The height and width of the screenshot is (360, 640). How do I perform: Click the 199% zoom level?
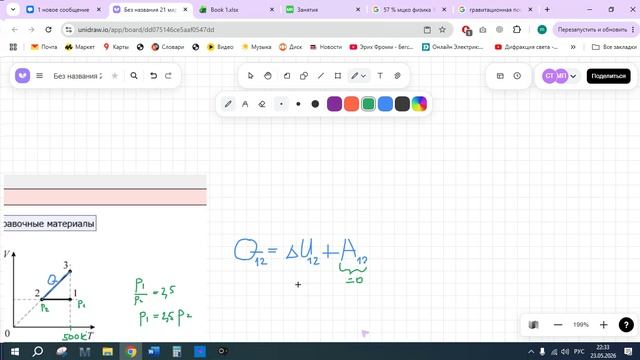(x=581, y=325)
